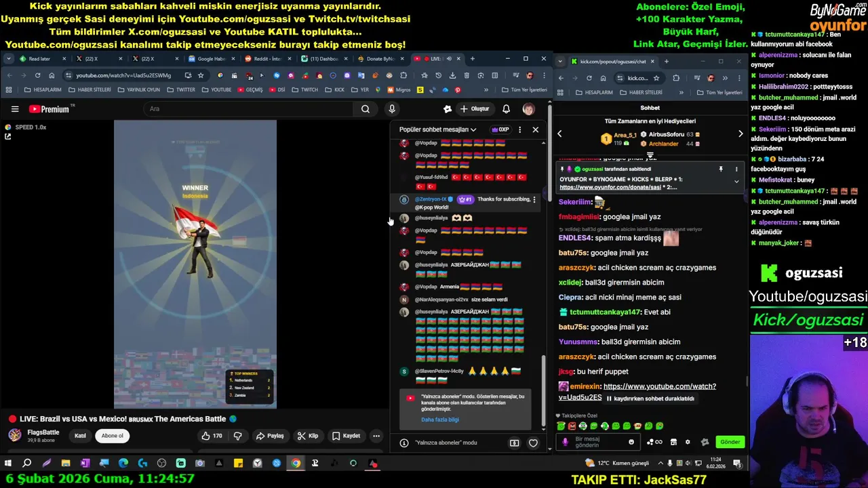Open Chrome extensions puzzle icon in YouTube window

pyautogui.click(x=403, y=75)
